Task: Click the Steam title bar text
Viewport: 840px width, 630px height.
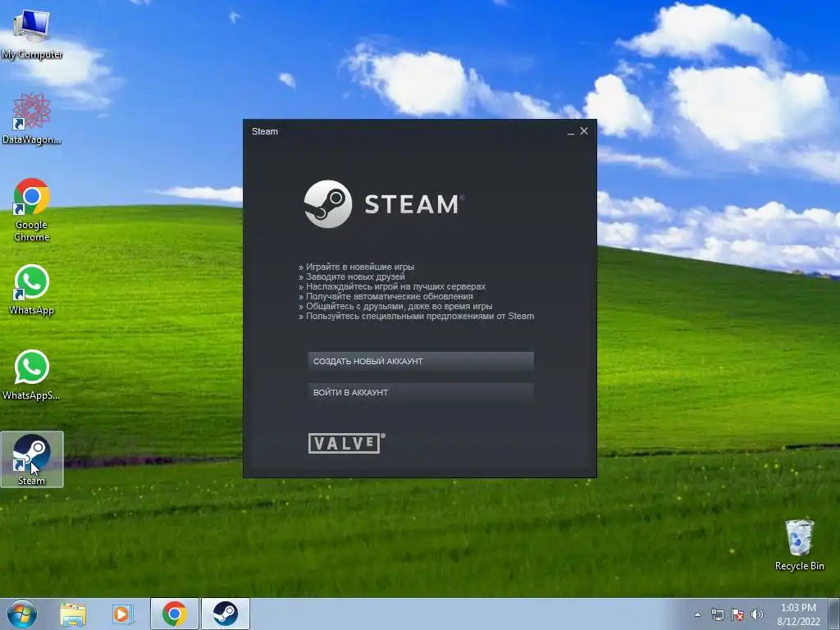Action: click(265, 131)
